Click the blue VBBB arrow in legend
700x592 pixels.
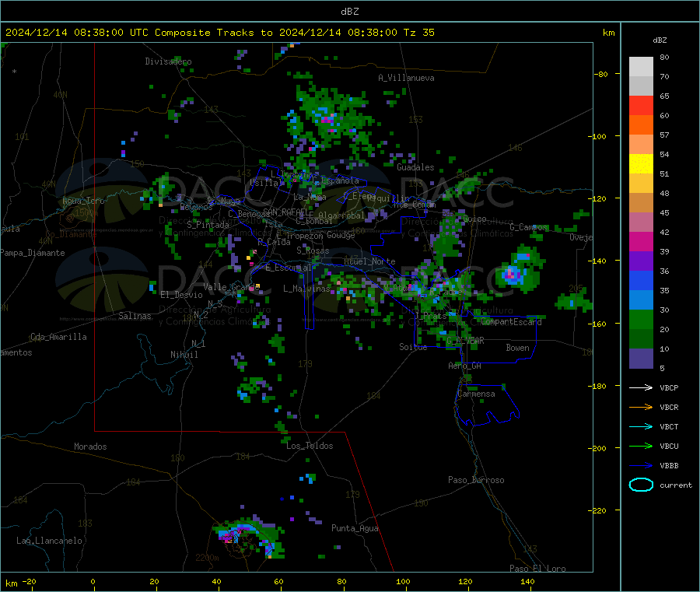click(x=641, y=465)
